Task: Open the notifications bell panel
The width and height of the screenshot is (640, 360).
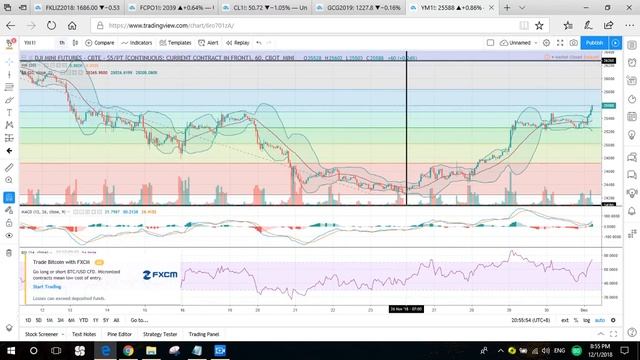Action: pyautogui.click(x=632, y=211)
